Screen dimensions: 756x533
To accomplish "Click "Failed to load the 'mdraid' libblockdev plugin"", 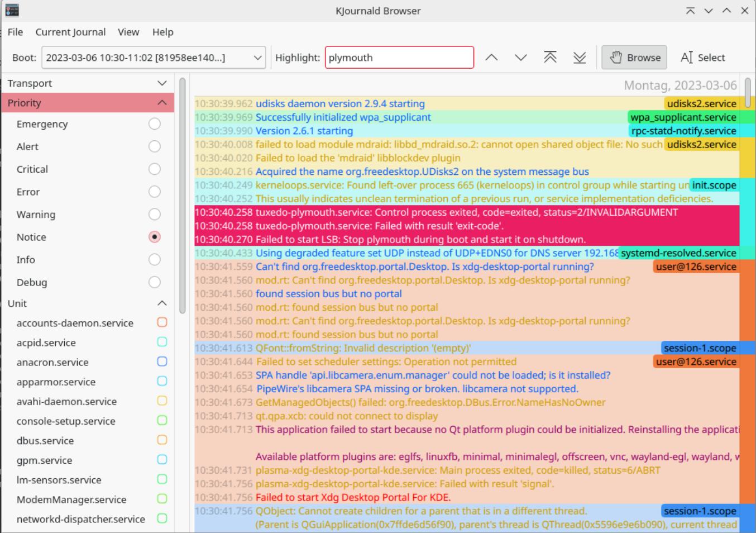I will click(358, 158).
